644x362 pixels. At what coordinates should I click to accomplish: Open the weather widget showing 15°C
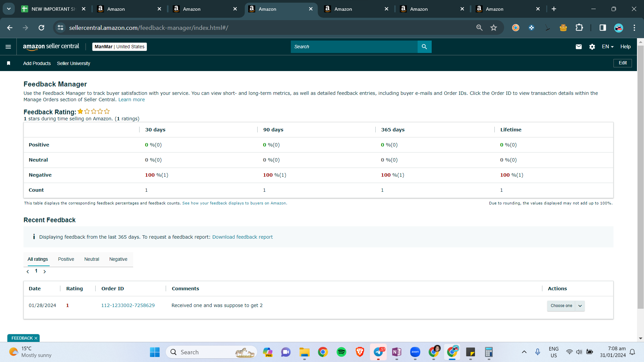pyautogui.click(x=30, y=352)
